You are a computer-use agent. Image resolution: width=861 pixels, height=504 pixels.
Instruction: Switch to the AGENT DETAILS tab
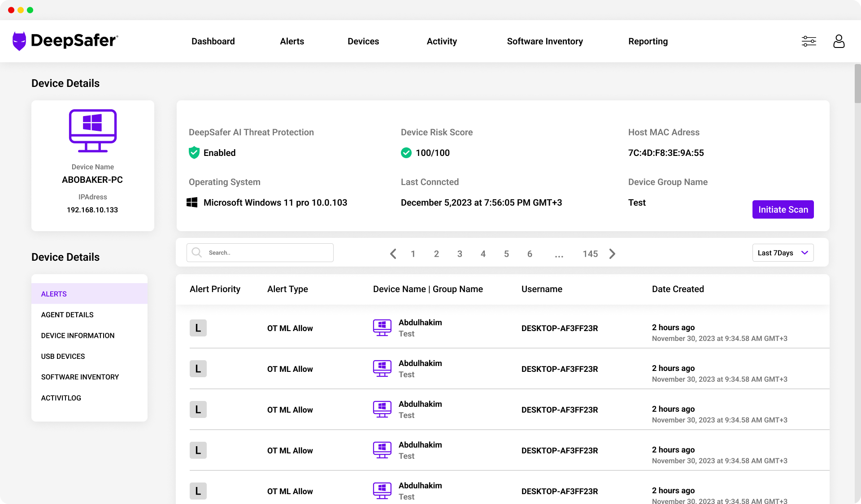pyautogui.click(x=67, y=314)
